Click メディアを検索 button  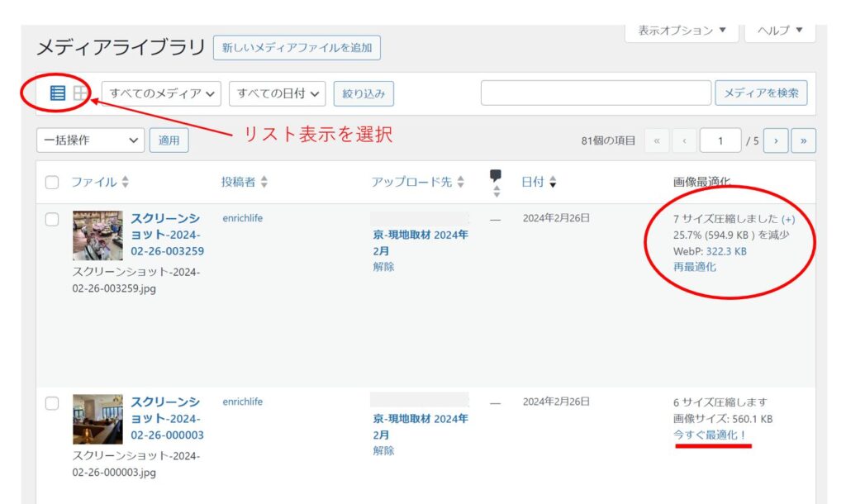[x=761, y=93]
